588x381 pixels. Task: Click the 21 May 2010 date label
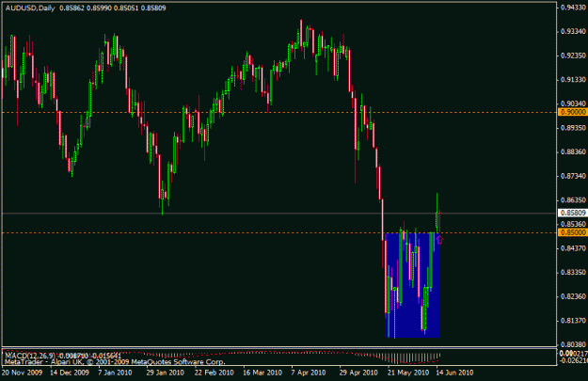tap(408, 373)
